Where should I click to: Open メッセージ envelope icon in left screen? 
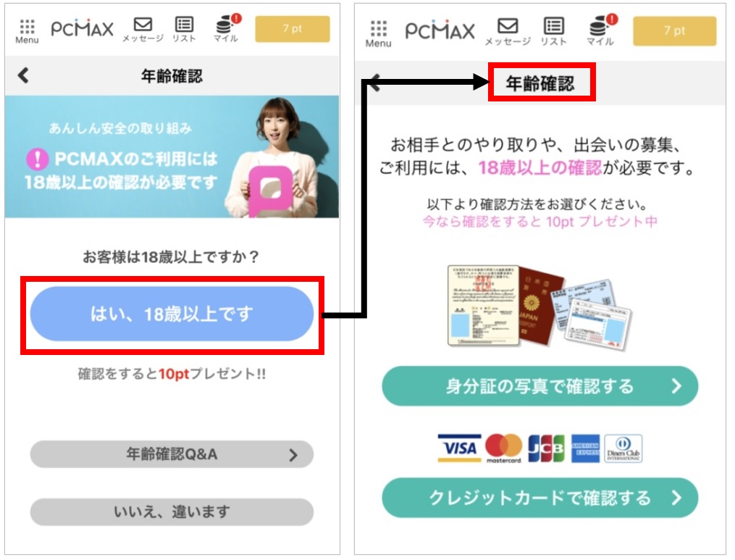(143, 30)
